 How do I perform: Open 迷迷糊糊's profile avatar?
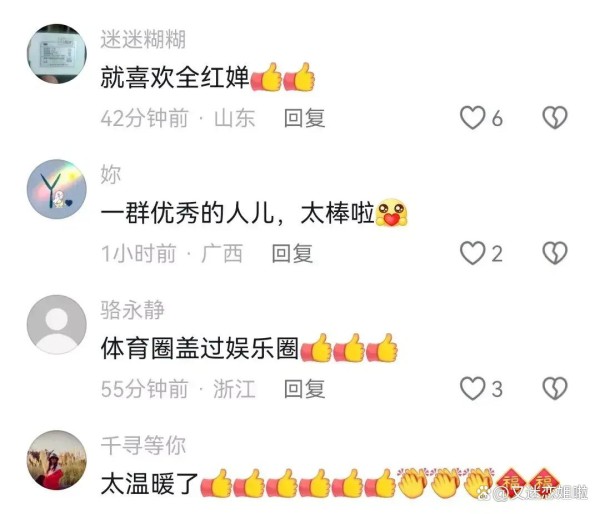[x=57, y=53]
